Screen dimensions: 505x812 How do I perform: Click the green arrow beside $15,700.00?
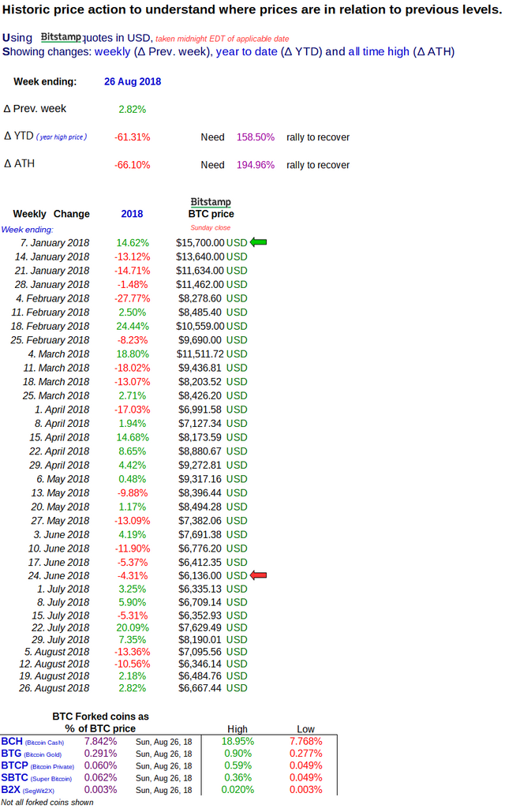click(x=258, y=241)
